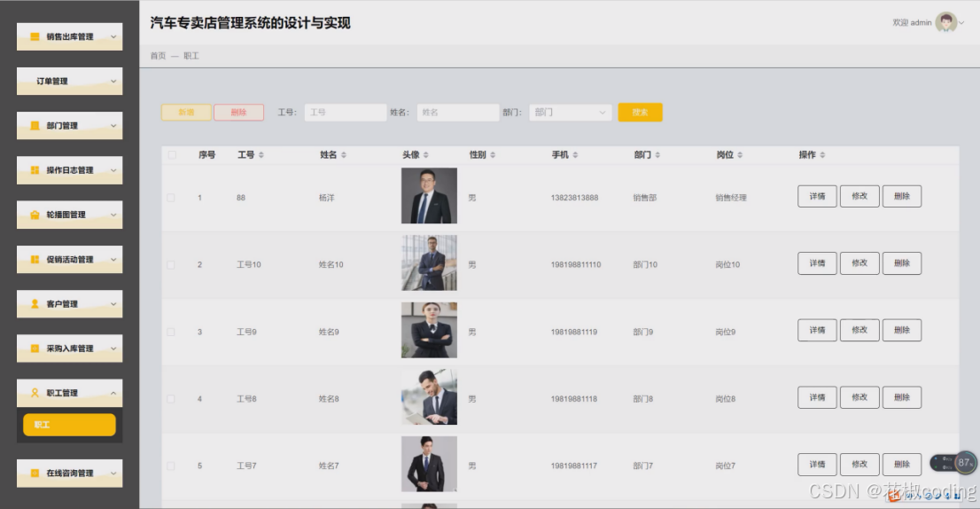Viewport: 980px width, 509px height.
Task: Click the 部门管理 sidebar icon
Action: pyautogui.click(x=35, y=126)
